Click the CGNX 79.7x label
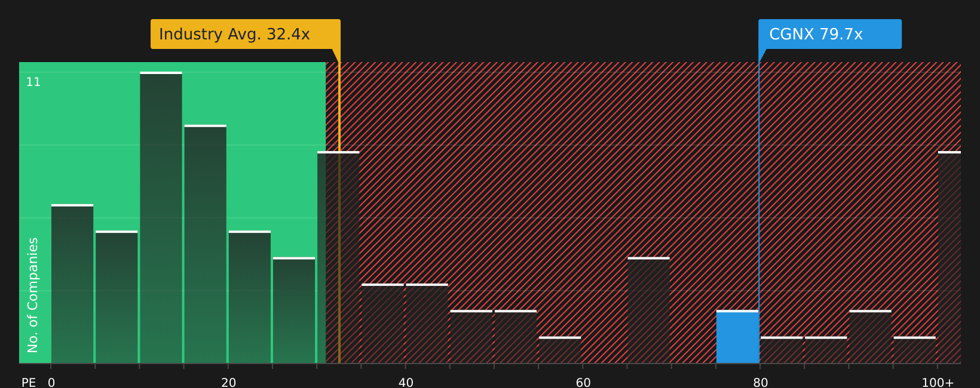 (830, 34)
